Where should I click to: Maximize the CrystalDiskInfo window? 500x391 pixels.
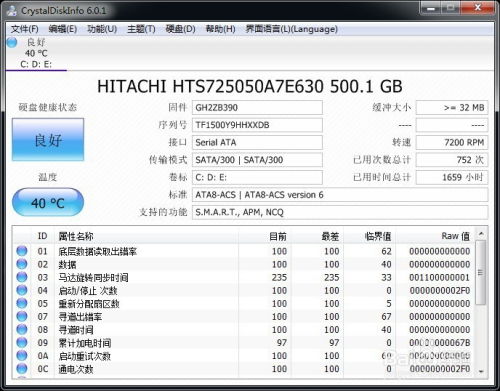pos(451,8)
